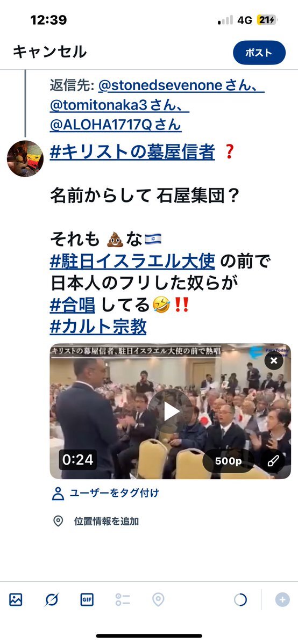
Task: Tap the blue ポスト button
Action: click(x=259, y=53)
